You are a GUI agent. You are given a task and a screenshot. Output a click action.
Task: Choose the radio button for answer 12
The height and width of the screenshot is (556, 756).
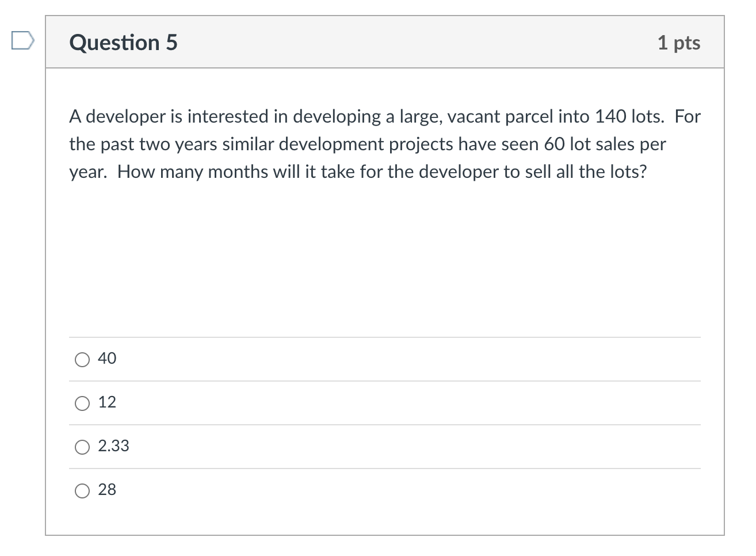(x=82, y=403)
